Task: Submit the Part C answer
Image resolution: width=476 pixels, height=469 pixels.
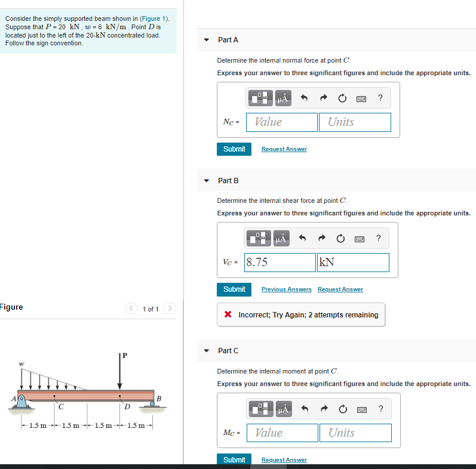Action: [x=234, y=459]
